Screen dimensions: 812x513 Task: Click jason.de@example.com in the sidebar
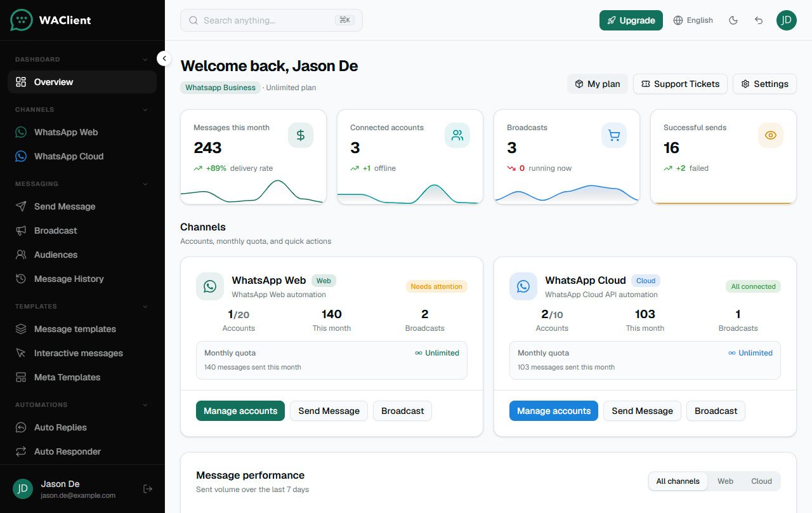click(78, 495)
